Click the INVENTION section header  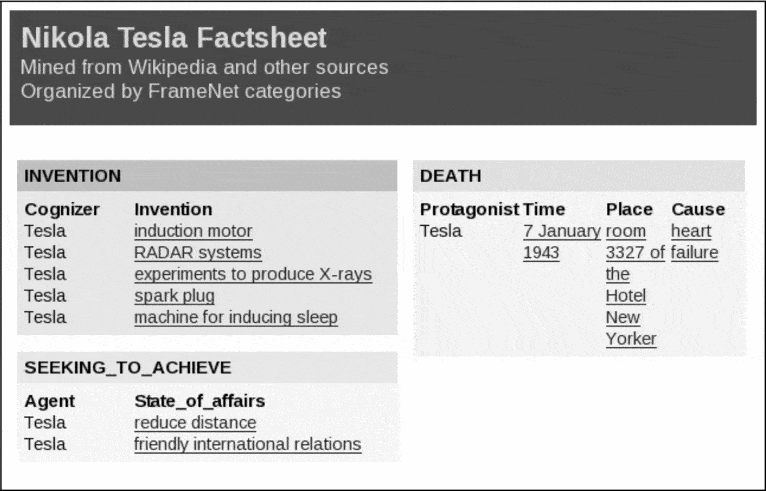pyautogui.click(x=73, y=176)
